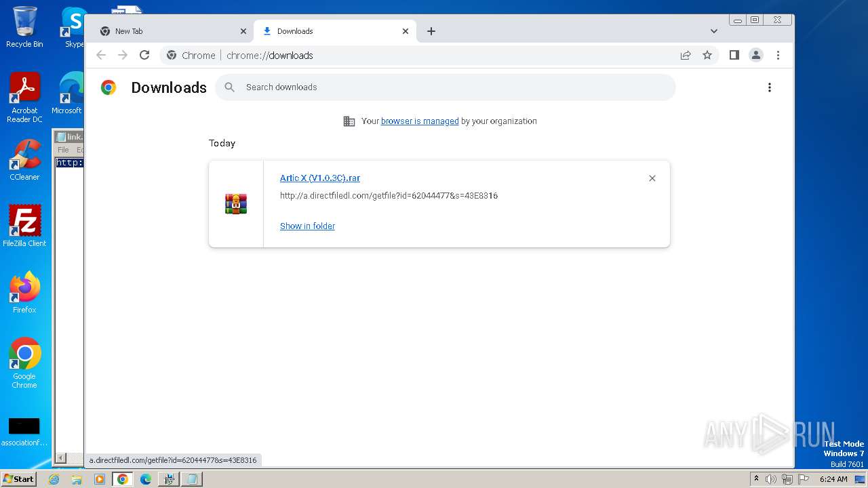Go forward with the forward arrow
The image size is (868, 488).
123,55
